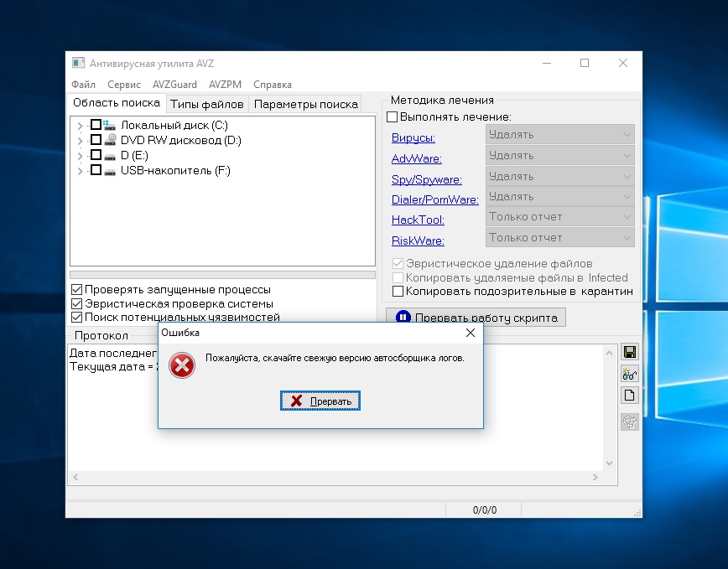Viewport: 728px width, 569px height.
Task: Minimize the AVZ window
Action: pos(547,63)
